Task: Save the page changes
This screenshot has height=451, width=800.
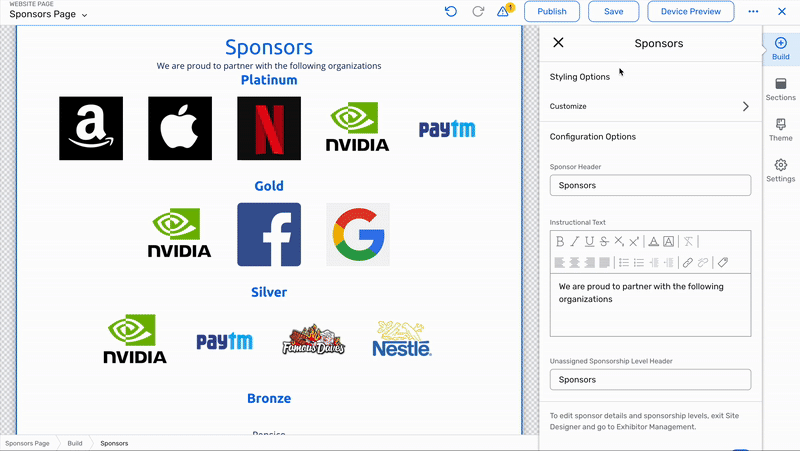Action: [x=613, y=11]
